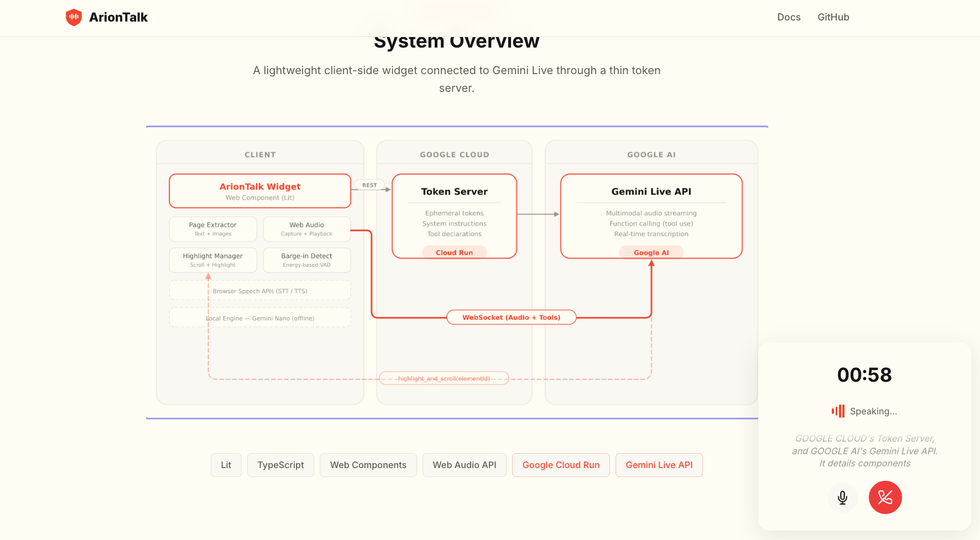Click the ArionTalk brand name
Screen dimensions: 980x540
tap(118, 17)
